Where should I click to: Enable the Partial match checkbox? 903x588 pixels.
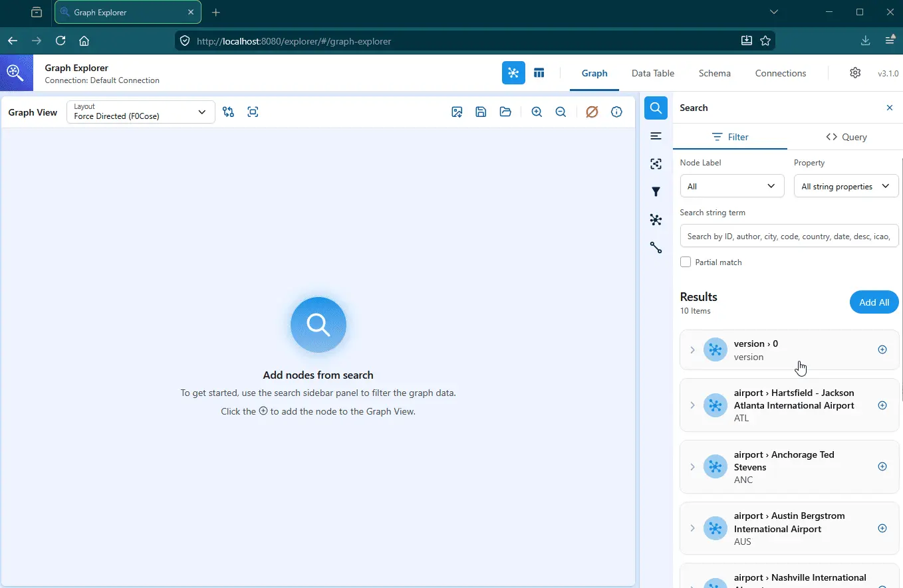686,262
